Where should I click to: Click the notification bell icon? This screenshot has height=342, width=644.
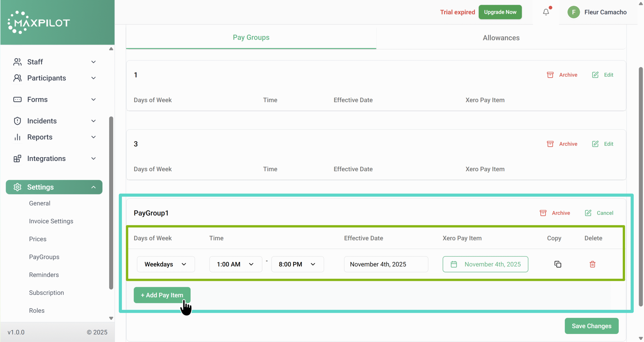[x=546, y=12]
